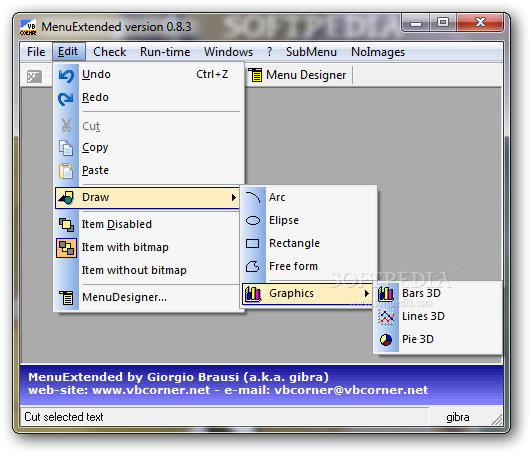The width and height of the screenshot is (531, 454).
Task: Select Elipse in Draw submenu
Action: tap(309, 220)
